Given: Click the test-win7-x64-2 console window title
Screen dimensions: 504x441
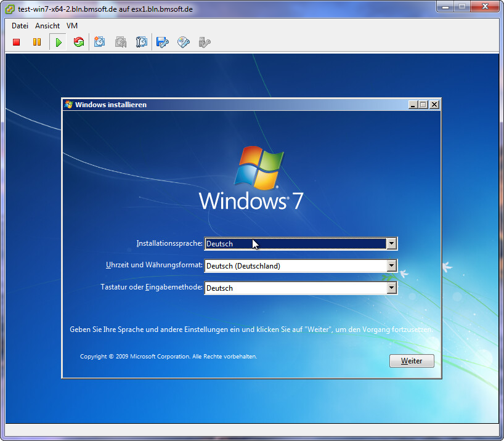Looking at the screenshot, I should click(105, 9).
